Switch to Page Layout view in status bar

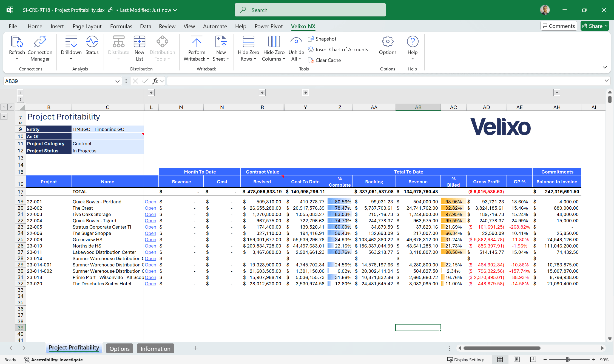tap(516, 360)
